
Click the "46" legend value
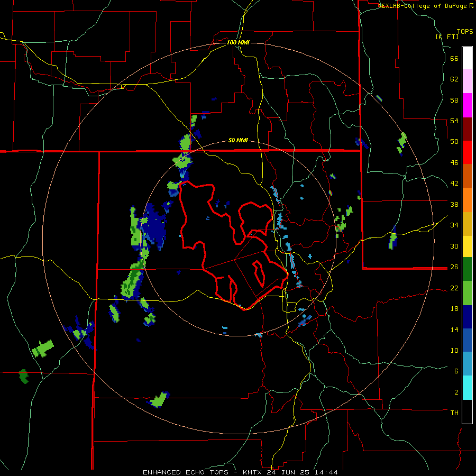pyautogui.click(x=454, y=163)
